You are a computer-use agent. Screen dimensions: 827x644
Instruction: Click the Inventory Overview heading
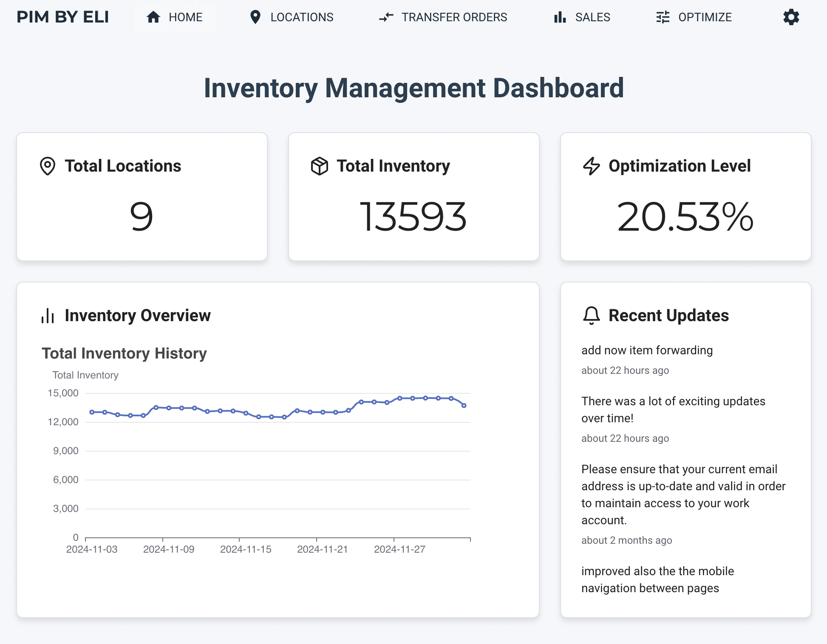pyautogui.click(x=138, y=316)
